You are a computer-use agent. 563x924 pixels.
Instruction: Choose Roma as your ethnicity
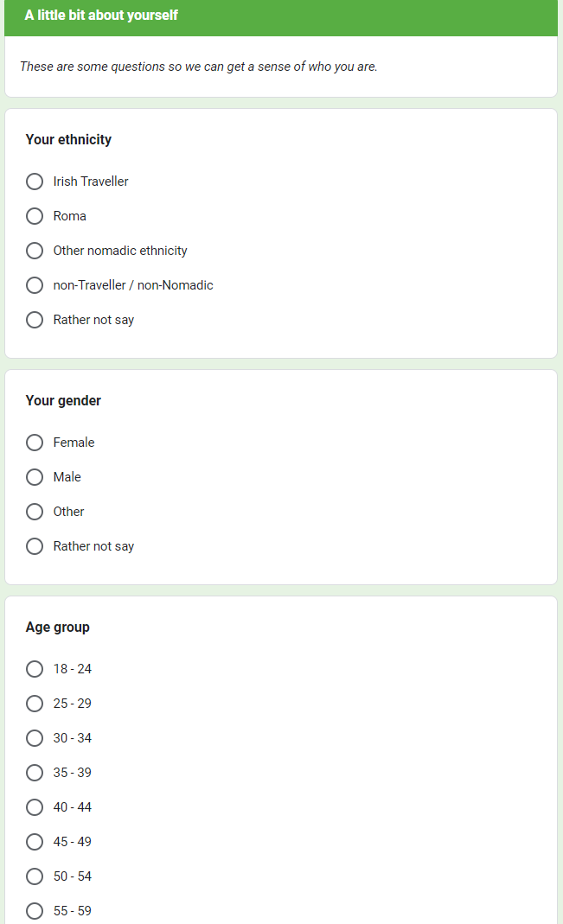[35, 216]
